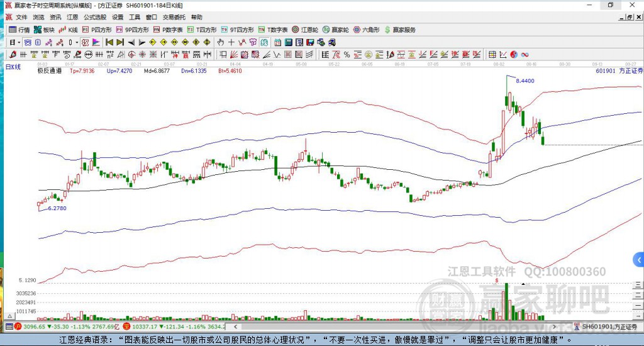Open the P四方形 tool
Viewport: 644px width, 346px height.
point(97,30)
